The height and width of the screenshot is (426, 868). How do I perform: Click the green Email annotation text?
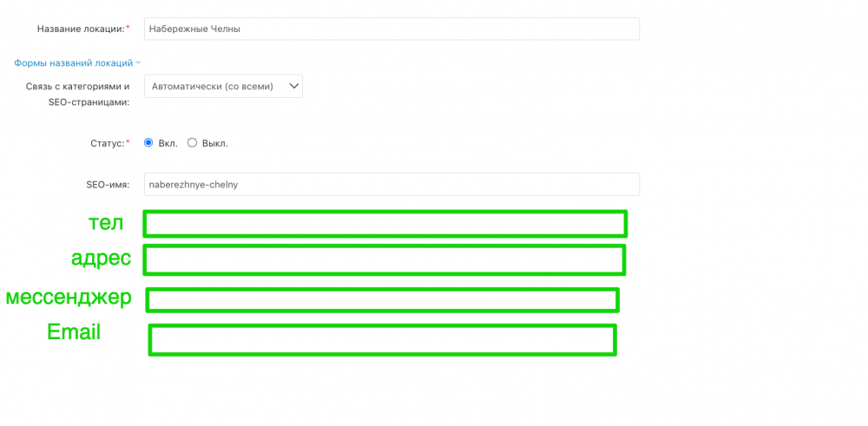tap(74, 332)
